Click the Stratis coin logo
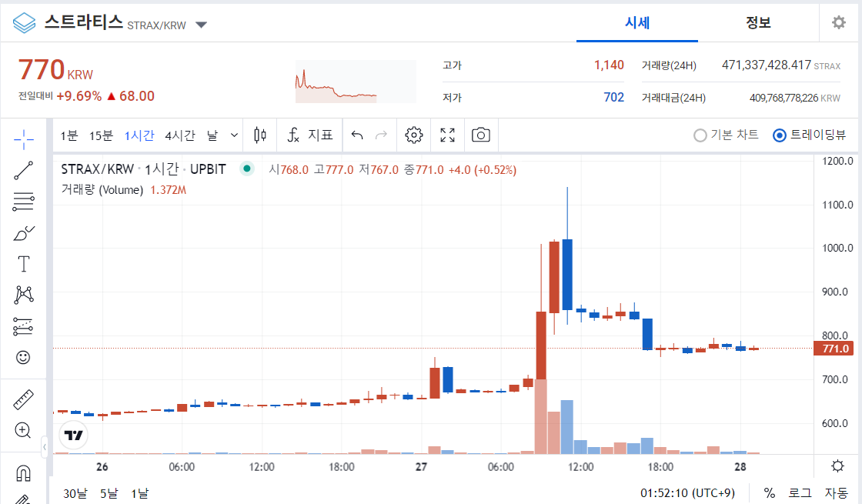862x504 pixels. [x=24, y=23]
